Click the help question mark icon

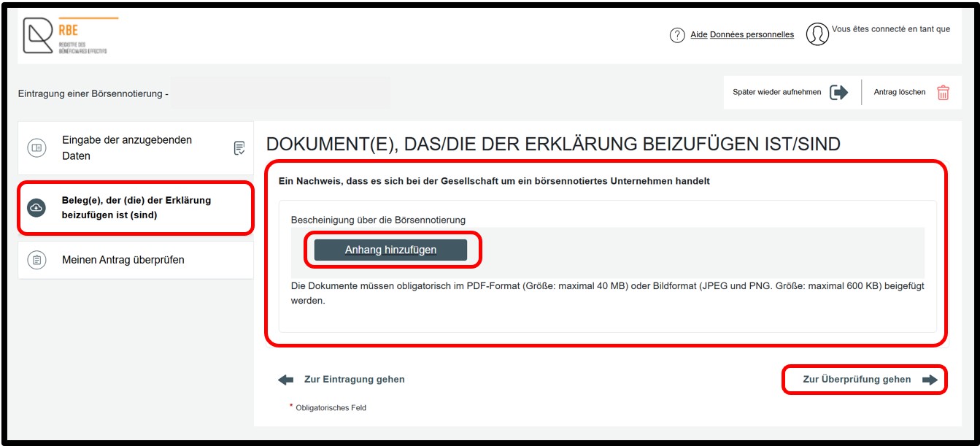(x=677, y=35)
